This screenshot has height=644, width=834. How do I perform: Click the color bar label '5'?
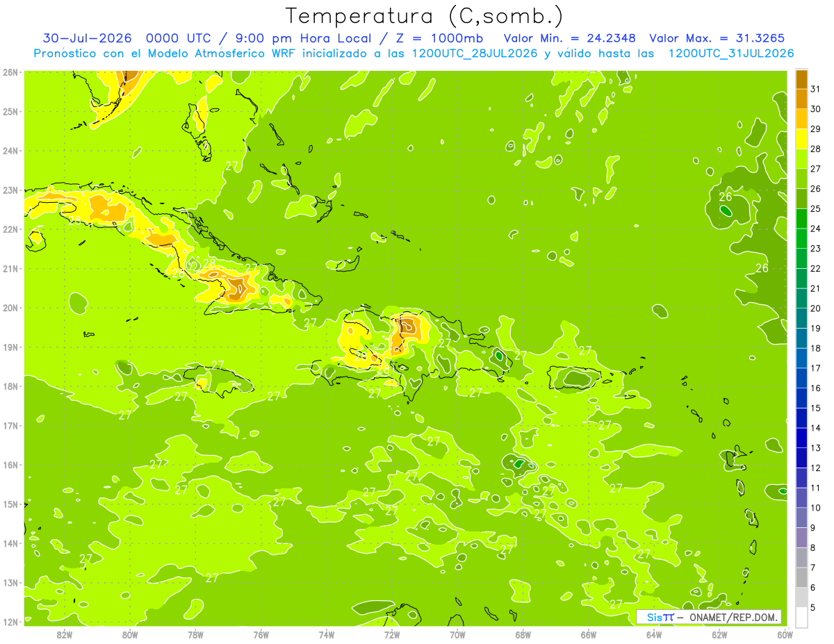click(814, 608)
